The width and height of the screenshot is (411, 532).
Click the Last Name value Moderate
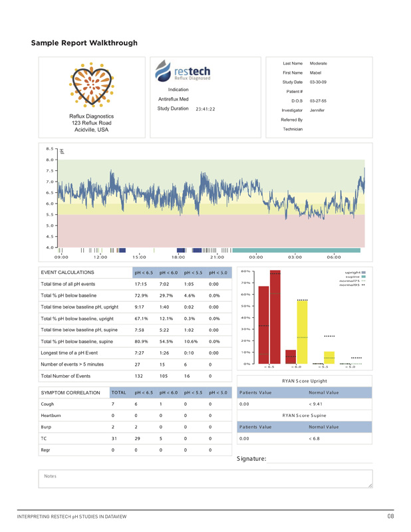coord(319,63)
